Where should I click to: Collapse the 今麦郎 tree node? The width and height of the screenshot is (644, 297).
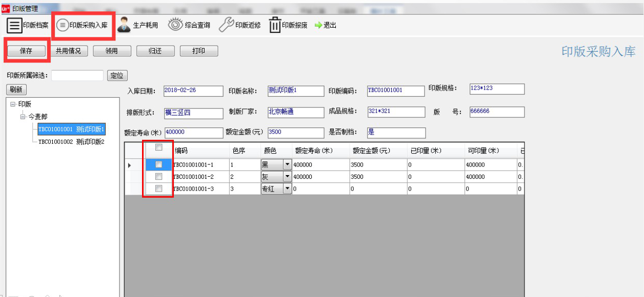click(x=23, y=117)
